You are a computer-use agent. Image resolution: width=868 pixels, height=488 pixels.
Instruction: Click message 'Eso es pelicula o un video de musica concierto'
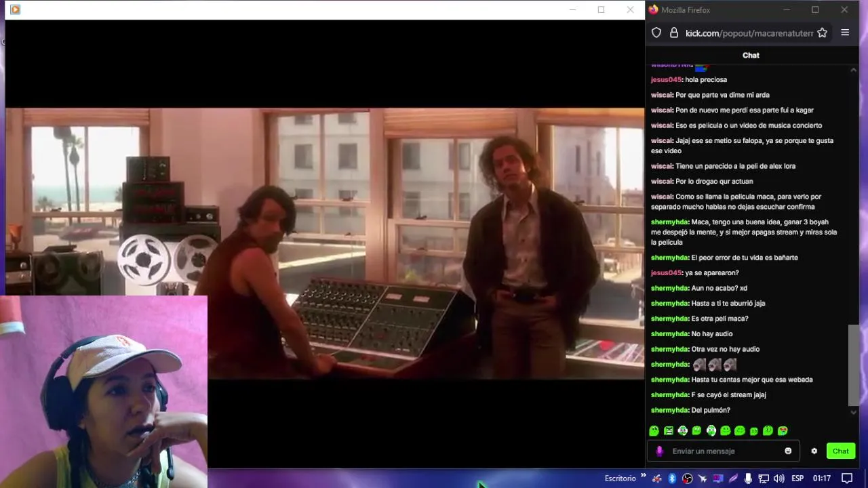coord(749,125)
